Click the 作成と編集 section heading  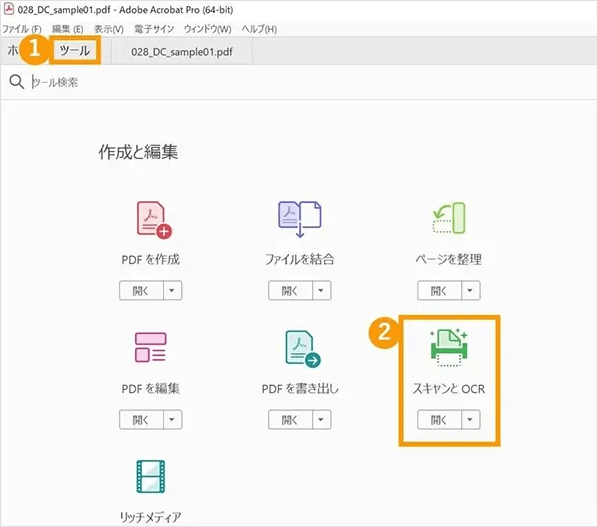138,152
